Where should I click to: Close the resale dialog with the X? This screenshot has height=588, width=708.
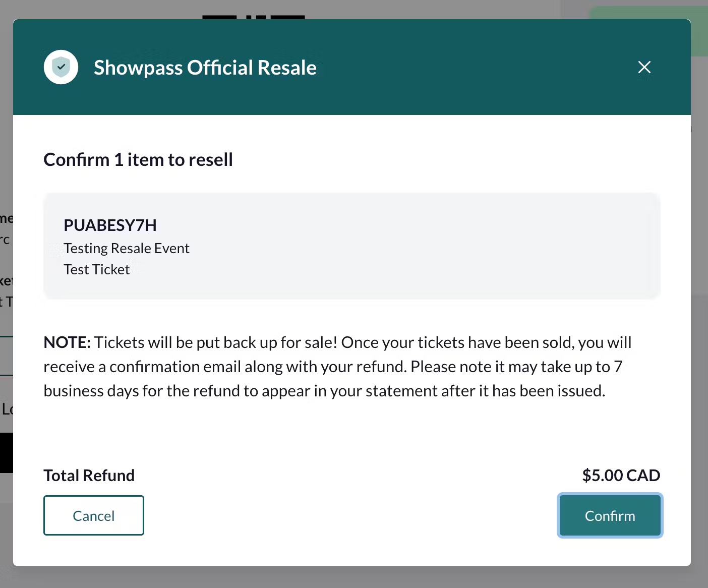click(x=644, y=67)
